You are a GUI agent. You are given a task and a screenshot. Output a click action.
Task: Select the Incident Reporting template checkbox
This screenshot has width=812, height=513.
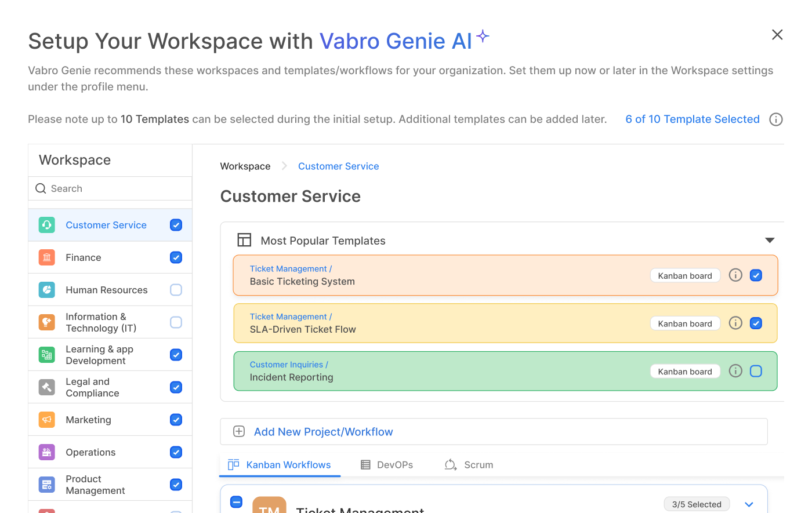756,371
